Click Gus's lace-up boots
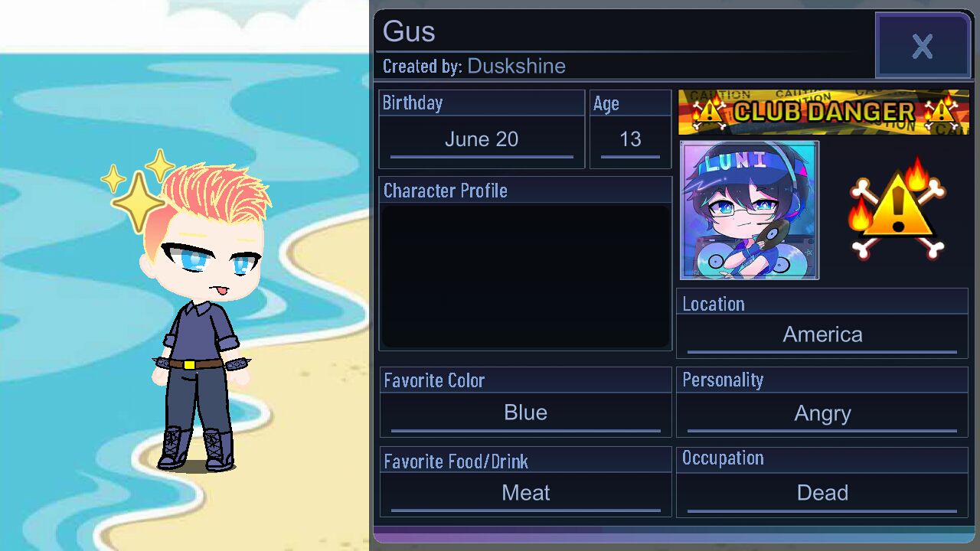Screen dimensions: 980x551 click(x=197, y=448)
